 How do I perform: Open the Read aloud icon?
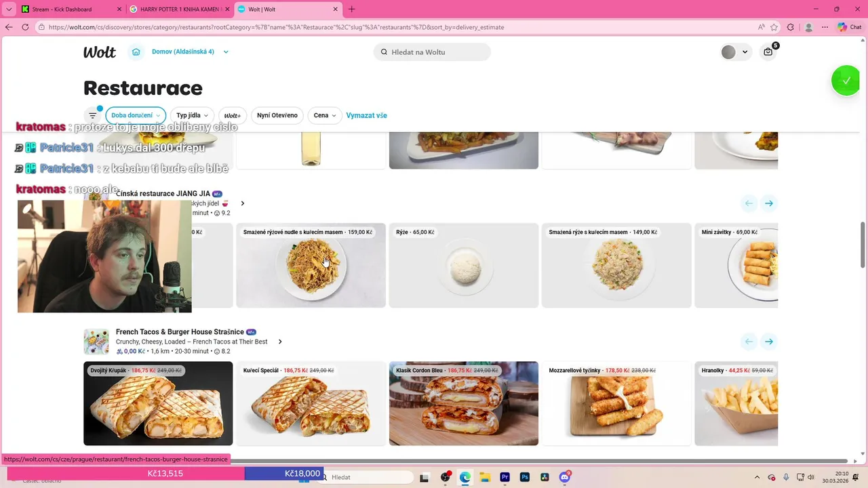762,27
